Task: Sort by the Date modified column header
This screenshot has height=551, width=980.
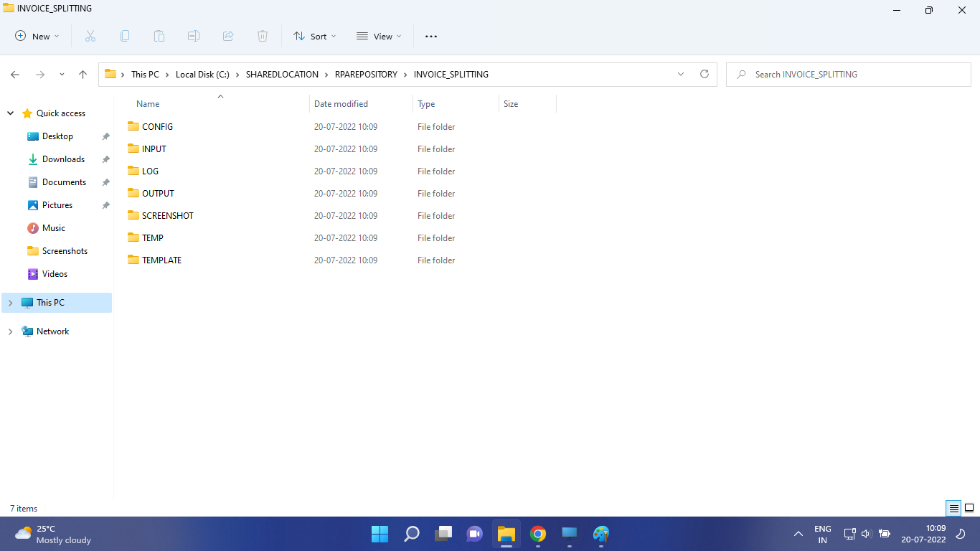Action: 341,104
